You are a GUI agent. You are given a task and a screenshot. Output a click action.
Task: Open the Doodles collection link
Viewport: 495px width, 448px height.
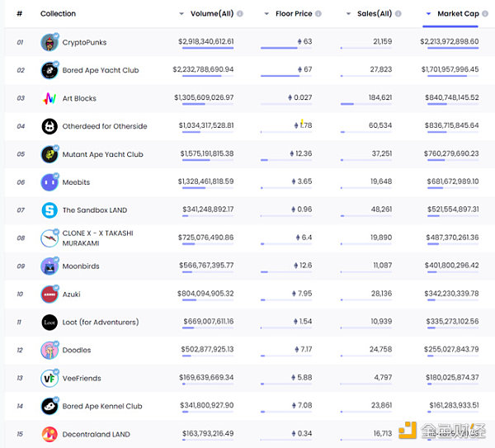pyautogui.click(x=77, y=350)
